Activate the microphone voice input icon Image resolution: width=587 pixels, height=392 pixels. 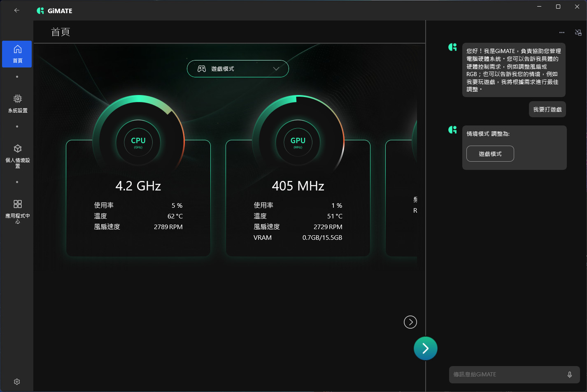pyautogui.click(x=570, y=374)
